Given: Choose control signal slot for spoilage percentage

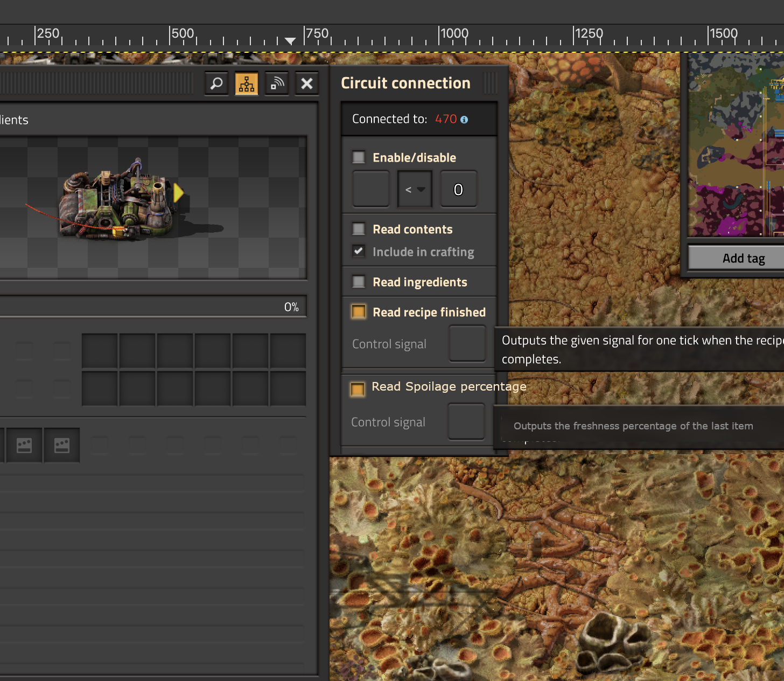Looking at the screenshot, I should [x=466, y=422].
